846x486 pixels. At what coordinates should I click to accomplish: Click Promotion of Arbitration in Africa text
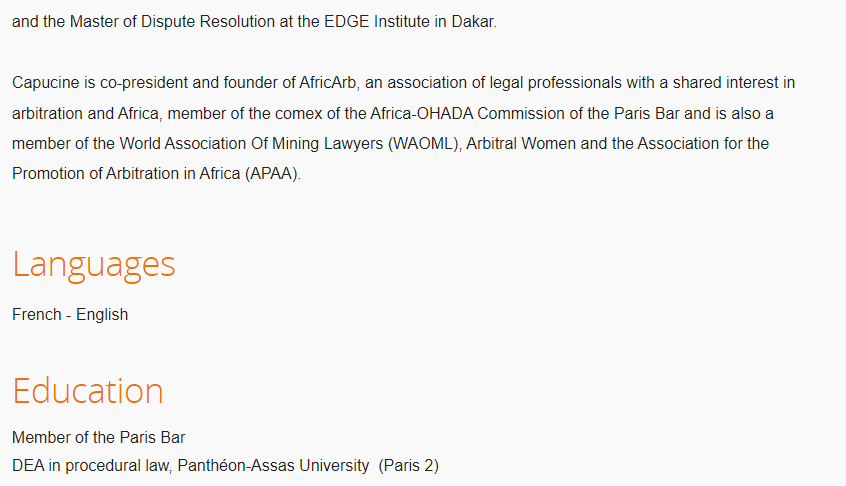(126, 174)
